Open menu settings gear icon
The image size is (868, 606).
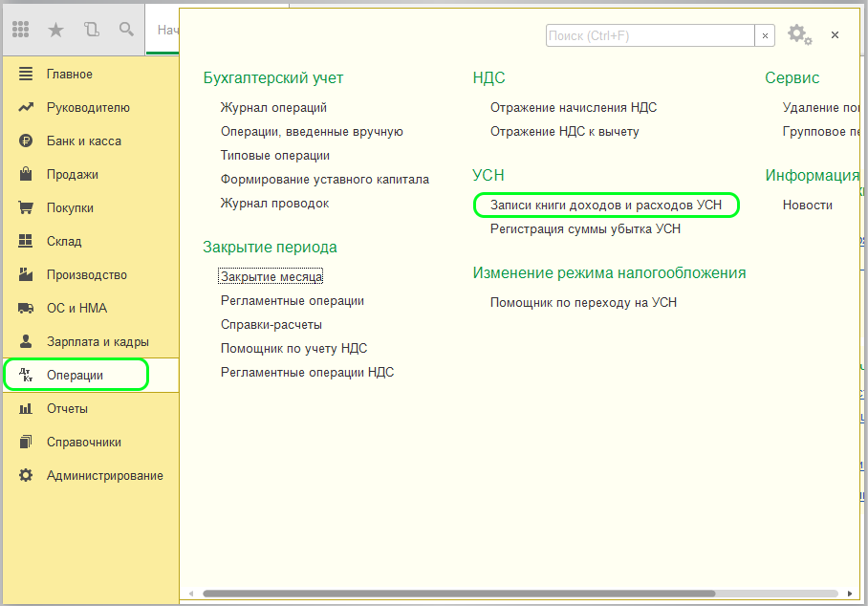(798, 35)
